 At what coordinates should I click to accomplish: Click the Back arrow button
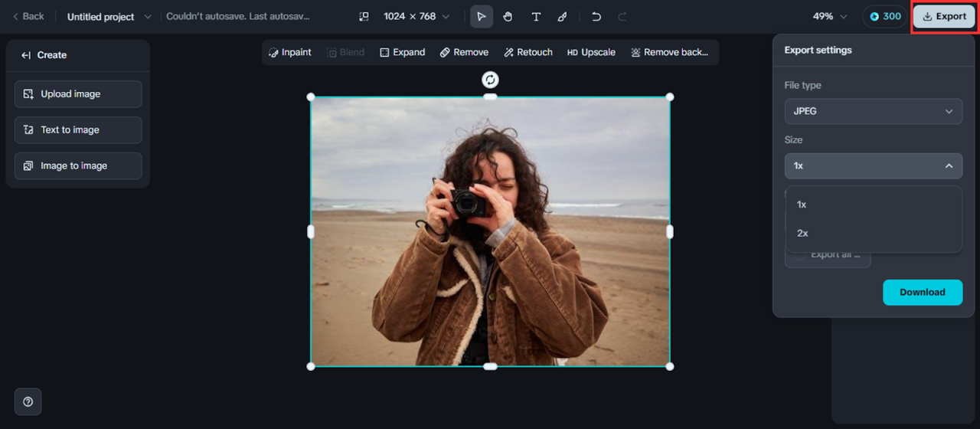(x=28, y=16)
